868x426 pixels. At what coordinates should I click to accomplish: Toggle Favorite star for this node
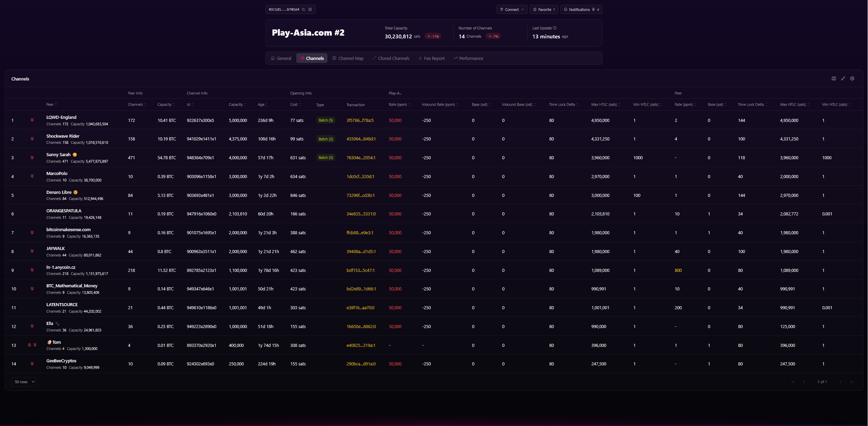click(x=544, y=10)
